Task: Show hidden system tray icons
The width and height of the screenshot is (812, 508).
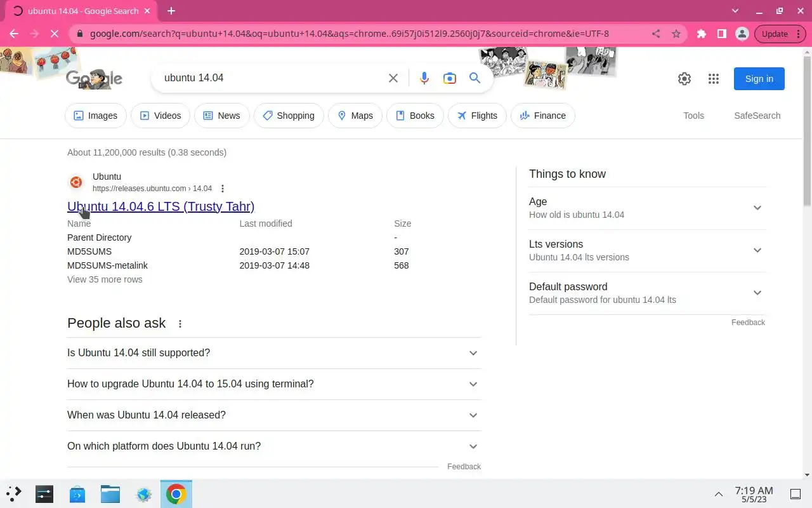Action: [x=719, y=494]
